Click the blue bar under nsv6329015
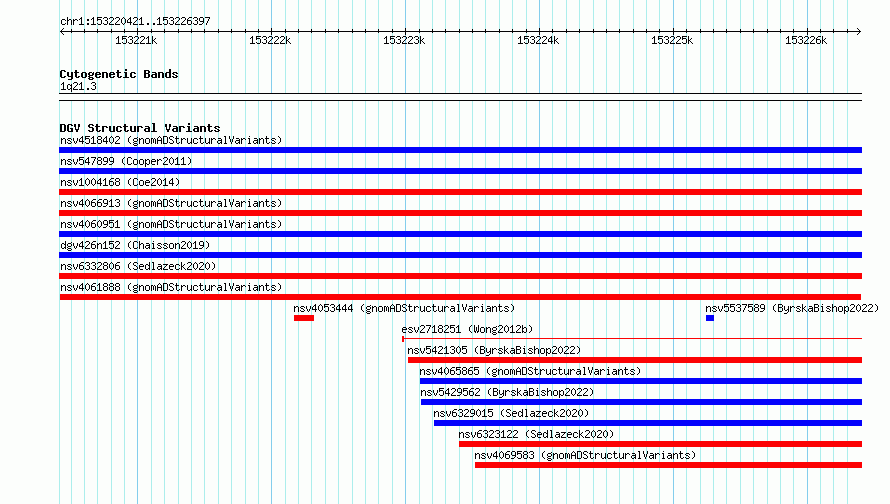Screen dimensions: 890x504 coord(648,423)
